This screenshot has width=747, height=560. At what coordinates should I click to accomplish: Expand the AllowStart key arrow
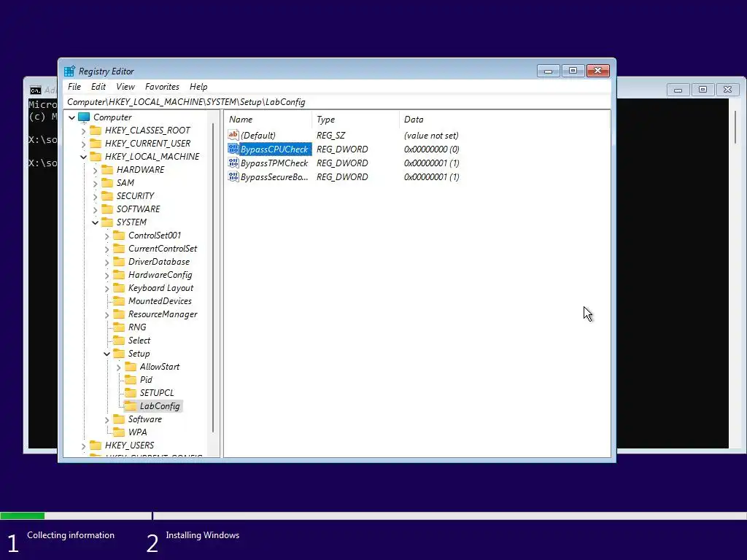coord(118,367)
